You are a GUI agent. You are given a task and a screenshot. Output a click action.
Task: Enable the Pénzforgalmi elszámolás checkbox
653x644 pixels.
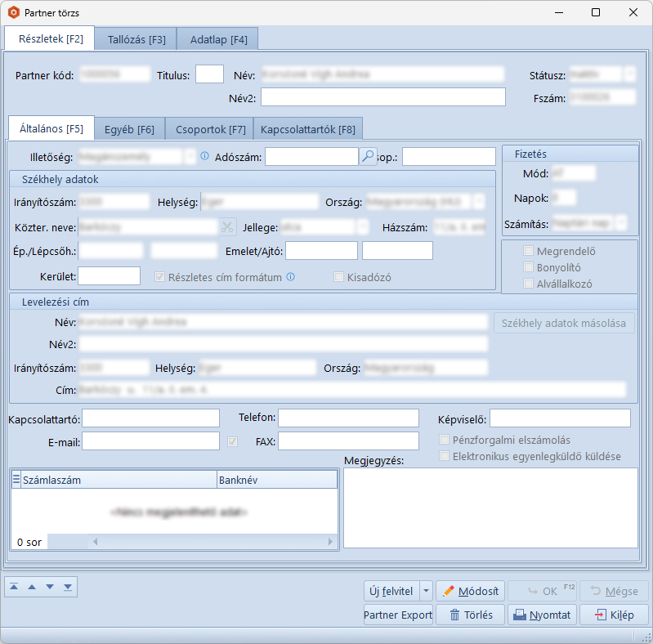point(445,440)
